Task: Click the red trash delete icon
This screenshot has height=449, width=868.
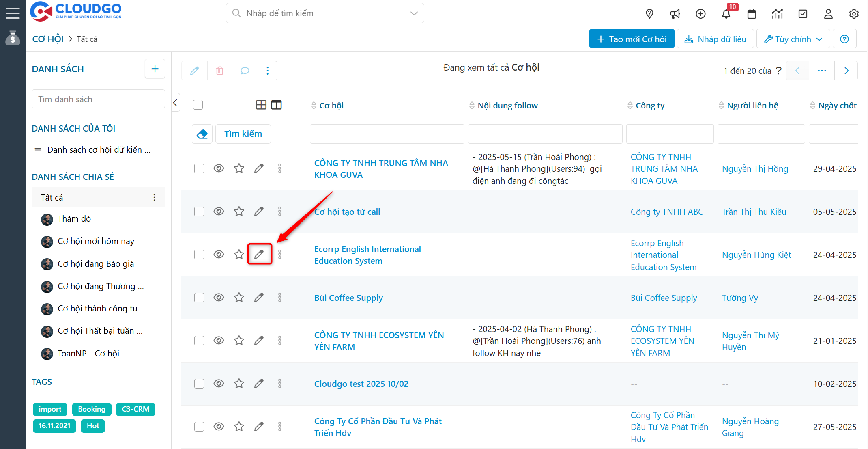Action: point(219,71)
